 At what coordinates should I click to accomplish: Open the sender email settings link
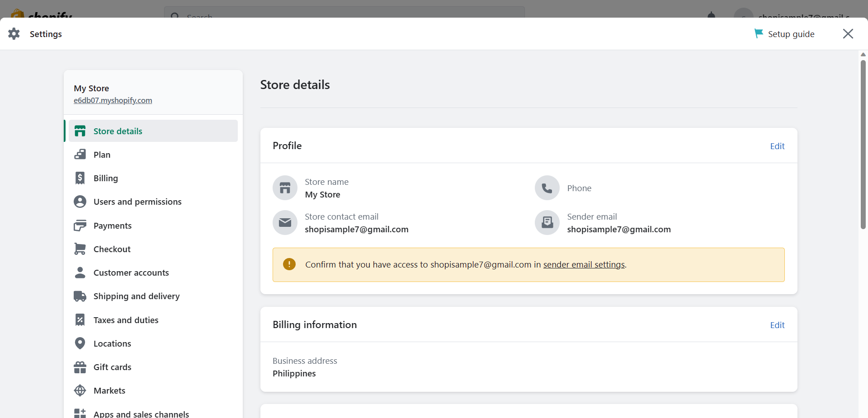[584, 264]
